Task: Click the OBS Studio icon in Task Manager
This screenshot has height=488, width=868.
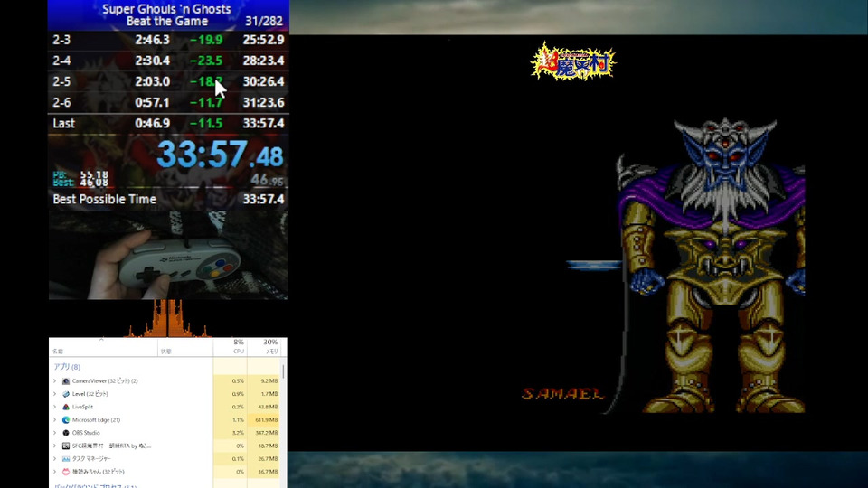Action: [66, 433]
